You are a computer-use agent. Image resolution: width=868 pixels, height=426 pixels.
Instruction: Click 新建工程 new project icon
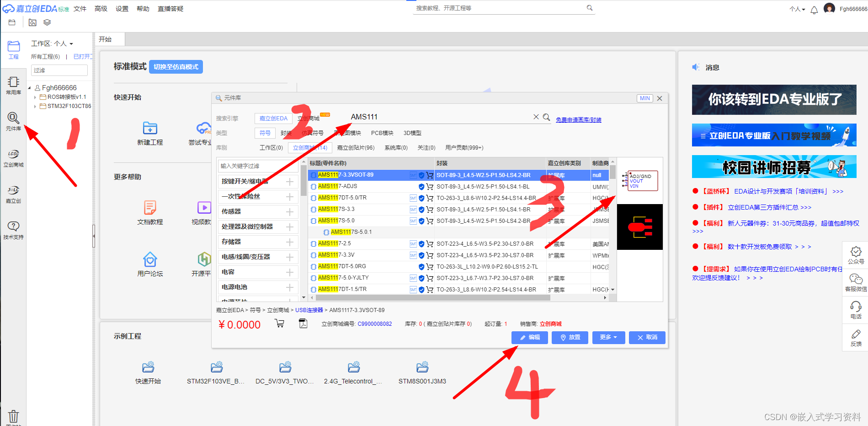click(150, 128)
